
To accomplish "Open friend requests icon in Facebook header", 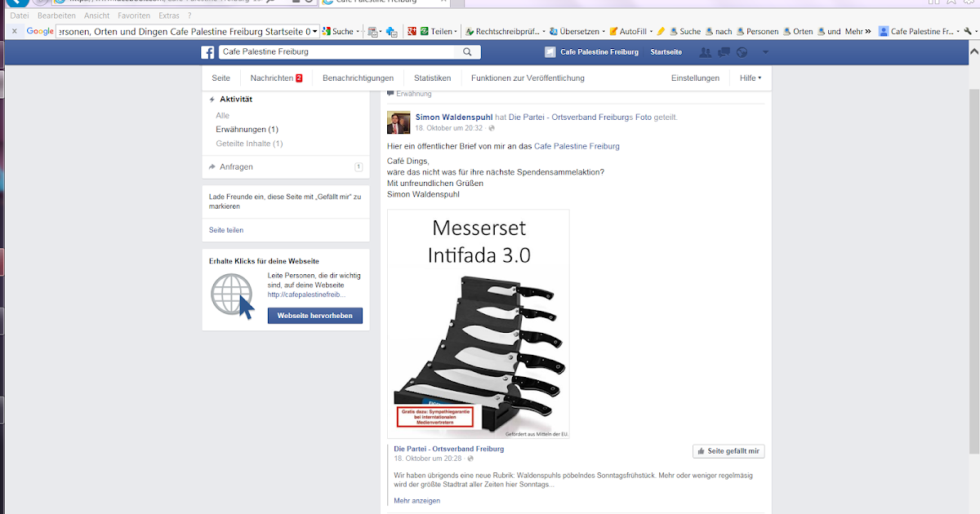I will [x=706, y=52].
